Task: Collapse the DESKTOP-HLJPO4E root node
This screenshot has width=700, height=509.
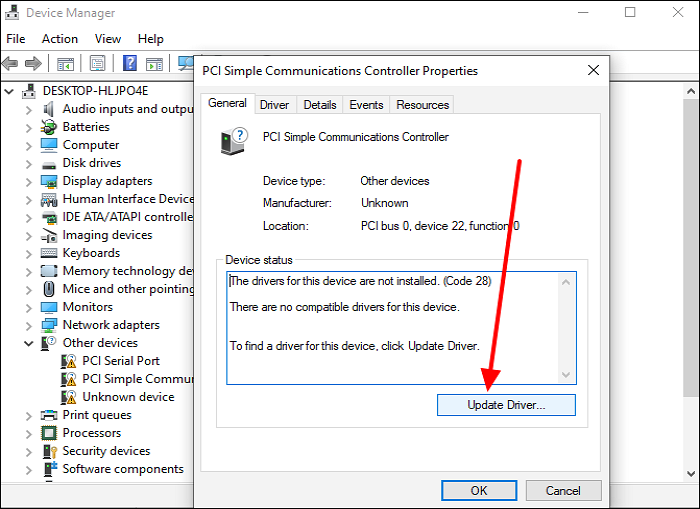Action: click(10, 91)
